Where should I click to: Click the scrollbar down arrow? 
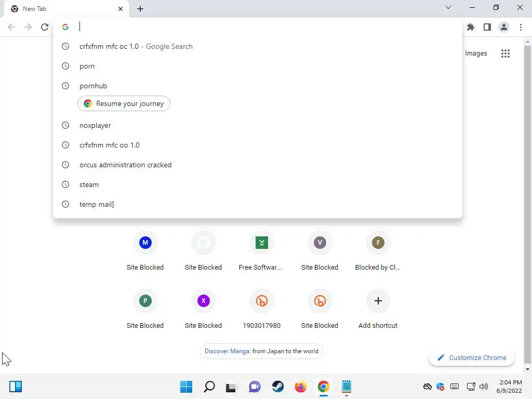527,369
